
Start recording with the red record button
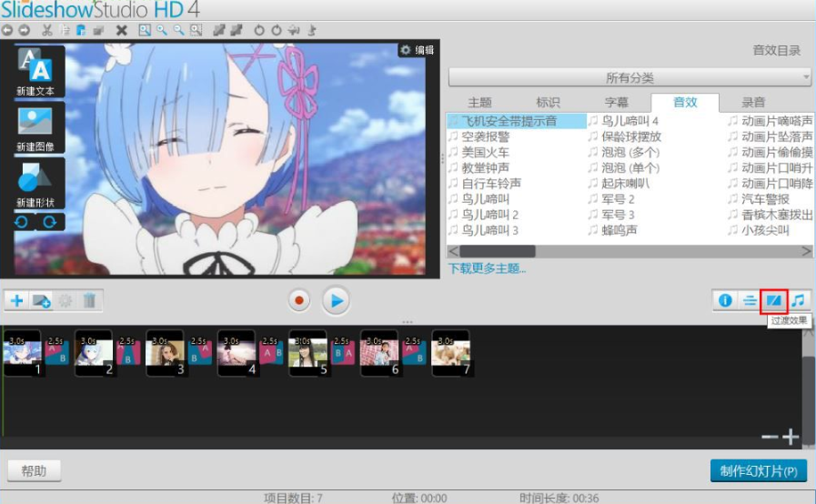coord(299,300)
